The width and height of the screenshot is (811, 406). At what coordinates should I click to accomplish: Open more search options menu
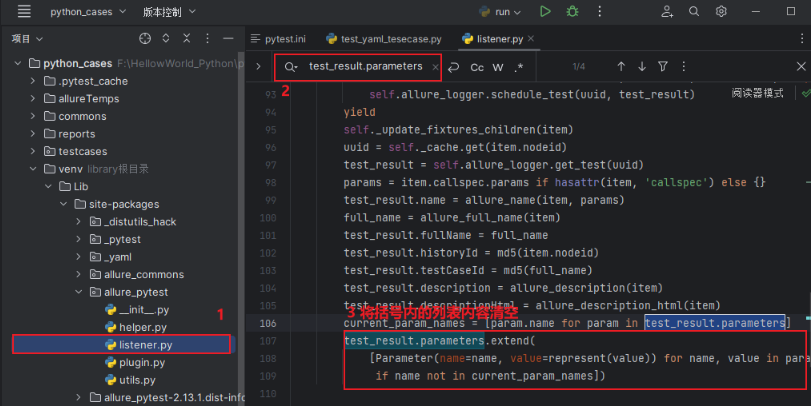684,66
